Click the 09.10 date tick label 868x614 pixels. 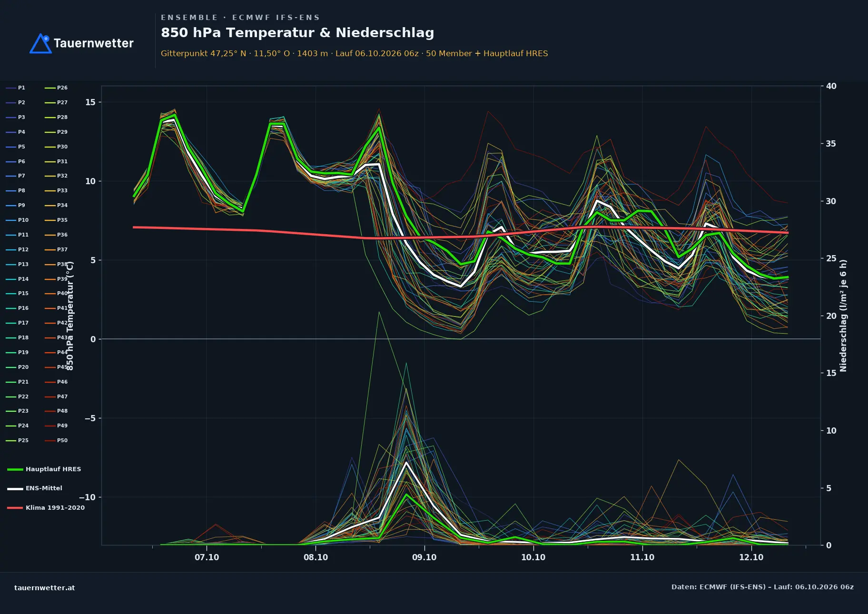coord(424,557)
